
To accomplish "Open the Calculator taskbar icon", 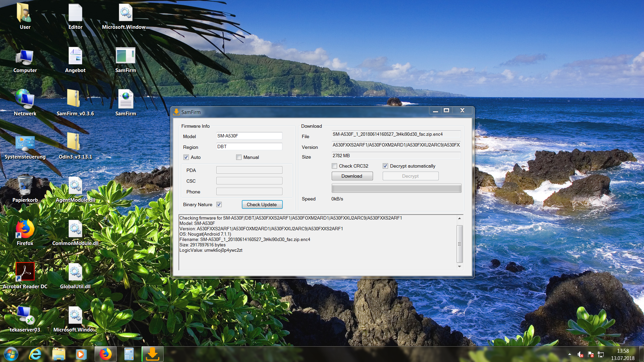I will point(129,354).
